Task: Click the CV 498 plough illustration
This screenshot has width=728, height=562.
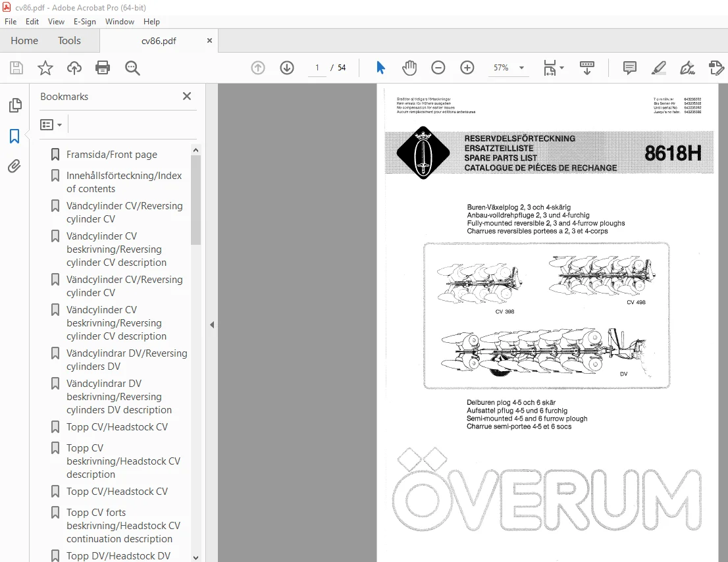Action: 602,276
